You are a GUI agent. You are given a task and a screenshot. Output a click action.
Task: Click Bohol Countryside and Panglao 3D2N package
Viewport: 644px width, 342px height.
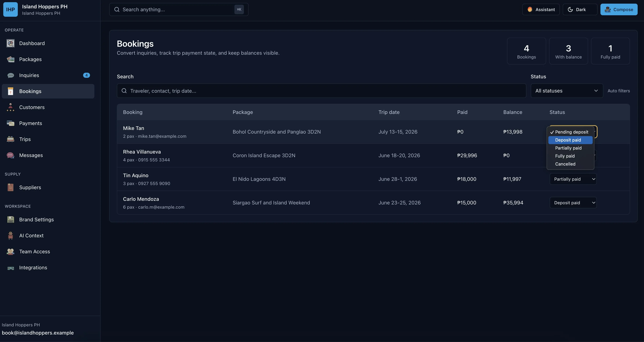(277, 132)
